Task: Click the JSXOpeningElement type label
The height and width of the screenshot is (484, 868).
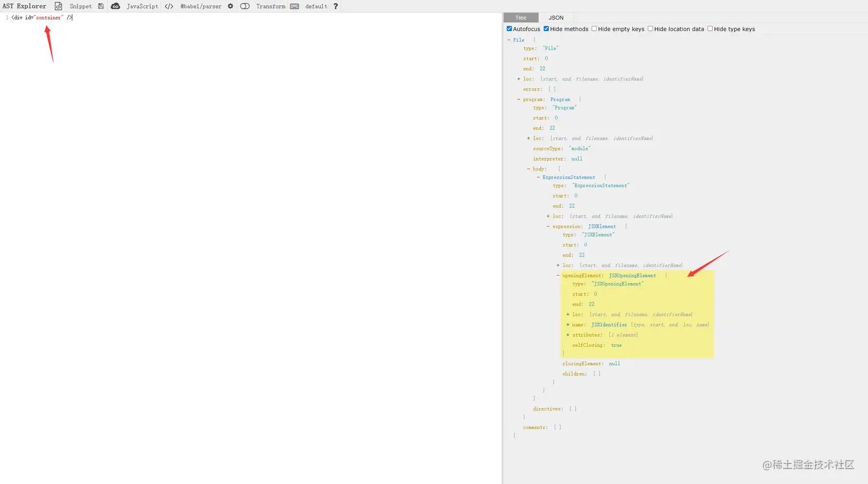Action: pyautogui.click(x=632, y=276)
